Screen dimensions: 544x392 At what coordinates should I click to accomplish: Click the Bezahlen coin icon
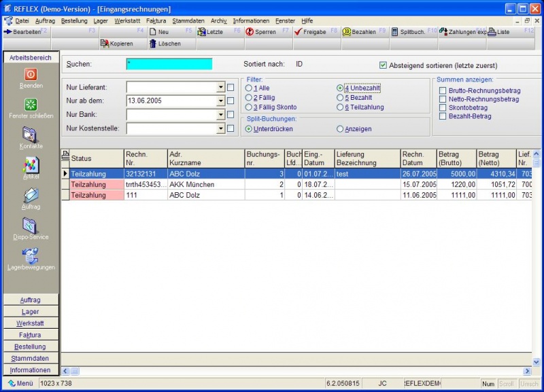tap(346, 32)
